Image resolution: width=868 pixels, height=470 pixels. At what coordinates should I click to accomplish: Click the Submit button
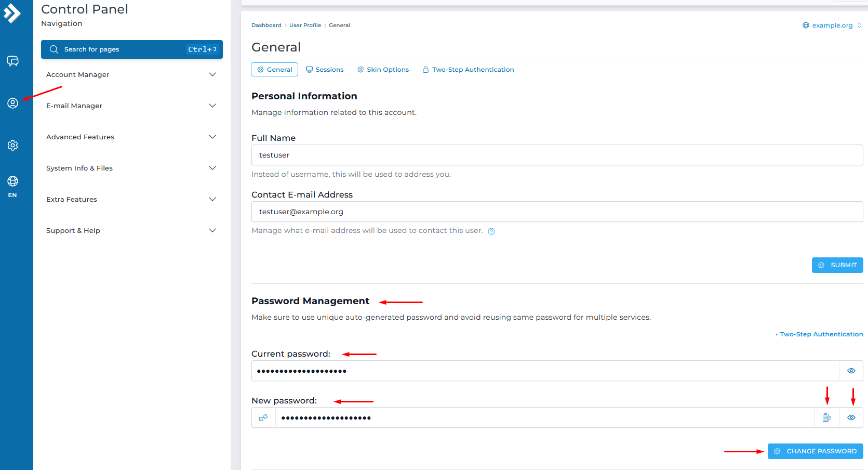click(x=837, y=265)
